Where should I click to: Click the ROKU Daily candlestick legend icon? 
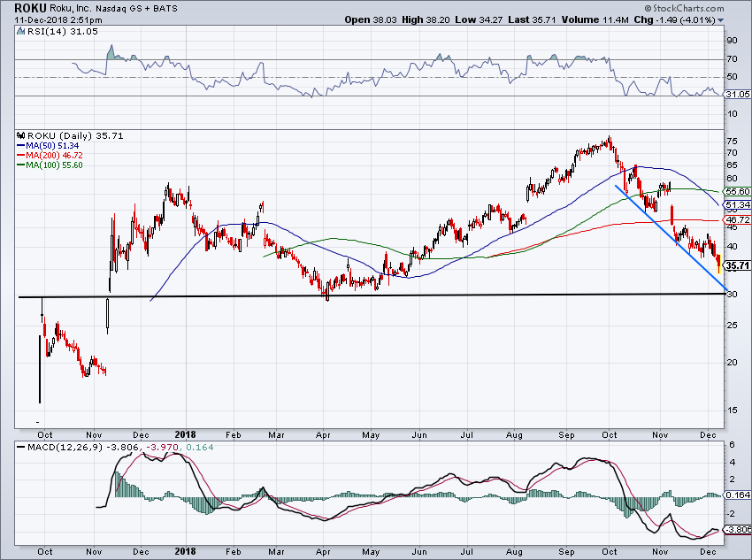pyautogui.click(x=20, y=135)
